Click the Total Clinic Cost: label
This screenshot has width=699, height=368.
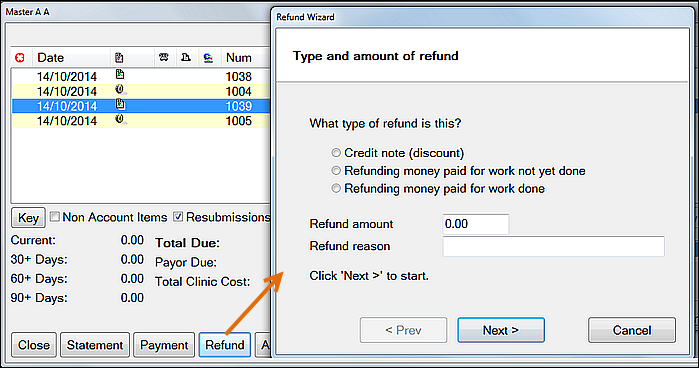tap(202, 281)
